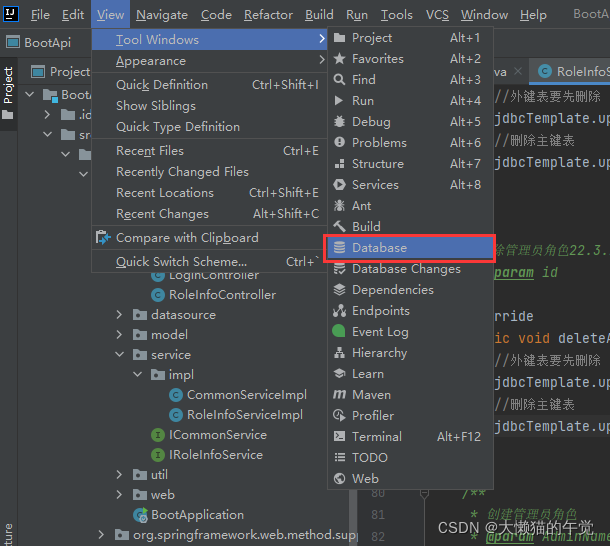This screenshot has height=546, width=610.
Task: Expand the Appearance submenu
Action: (x=209, y=61)
